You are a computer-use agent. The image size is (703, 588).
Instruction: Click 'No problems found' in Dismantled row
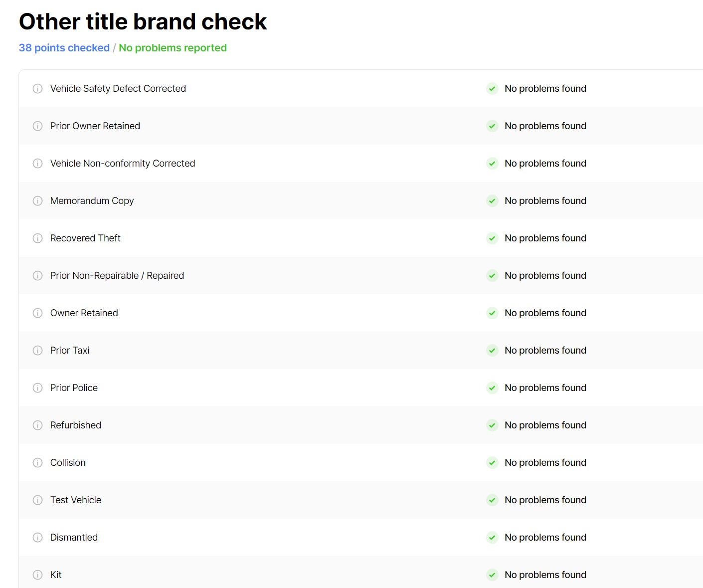pos(545,538)
